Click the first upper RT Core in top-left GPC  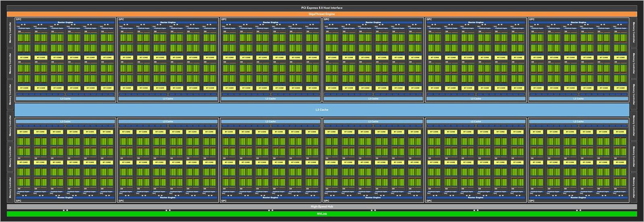point(24,58)
